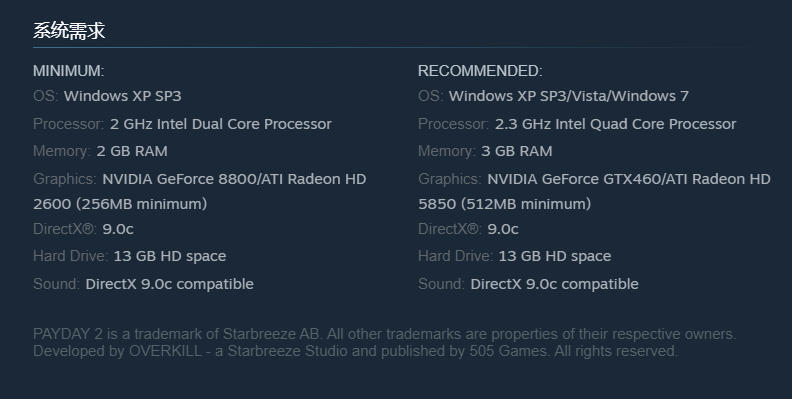792x399 pixels.
Task: Click the 系统需求 section heading
Action: click(x=69, y=31)
